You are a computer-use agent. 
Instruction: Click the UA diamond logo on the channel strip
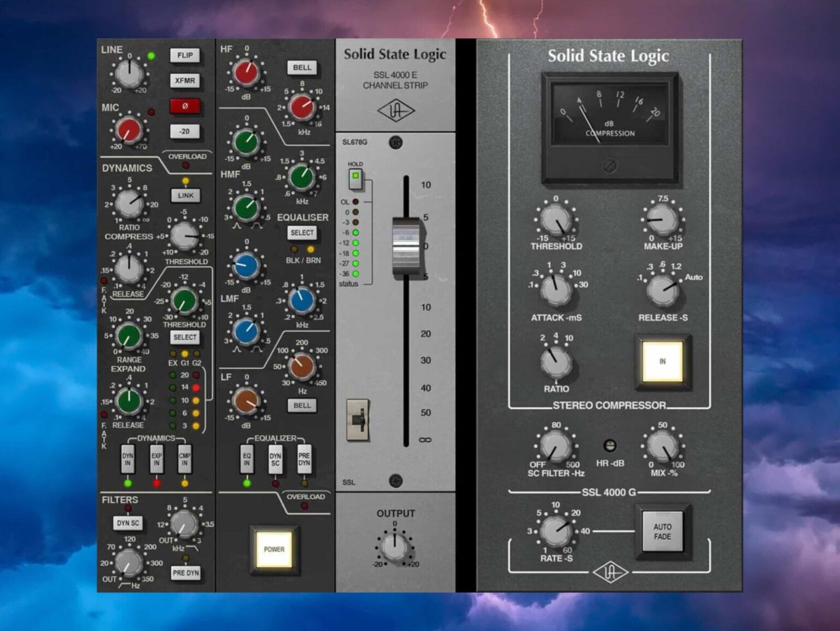coord(395,111)
